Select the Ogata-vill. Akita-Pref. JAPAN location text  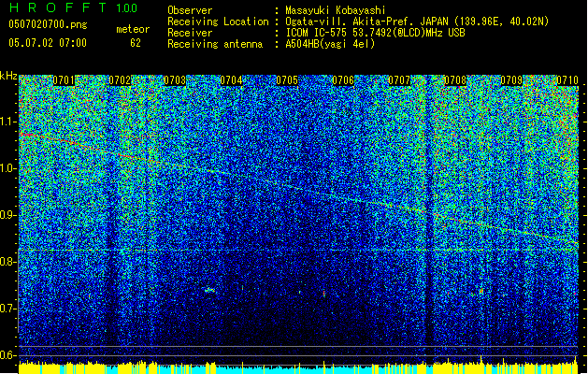(x=417, y=22)
